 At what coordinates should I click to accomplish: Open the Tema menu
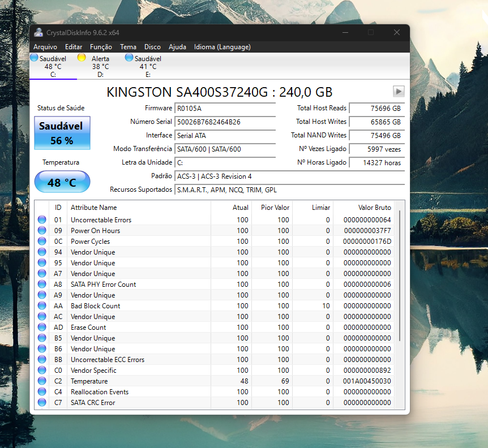coord(128,47)
